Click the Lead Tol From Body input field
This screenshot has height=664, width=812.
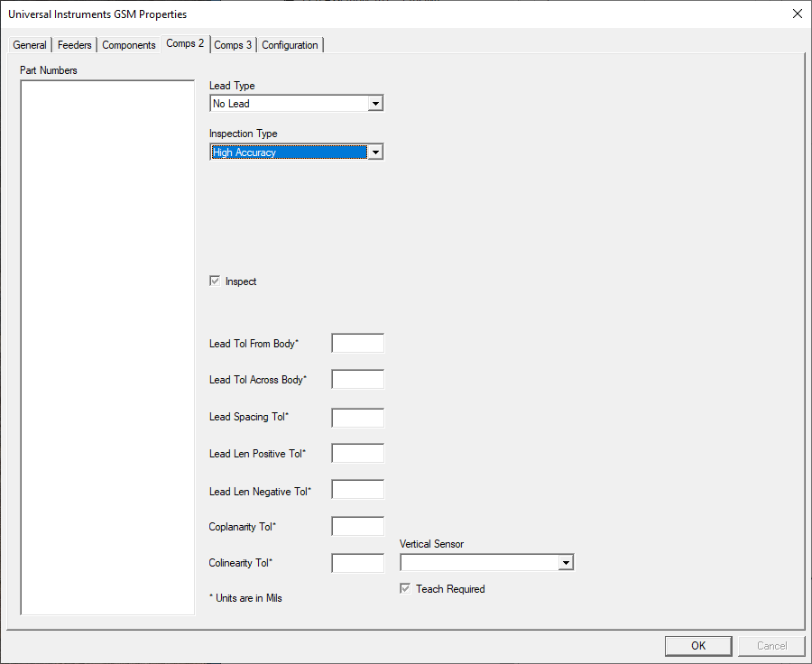click(x=357, y=343)
